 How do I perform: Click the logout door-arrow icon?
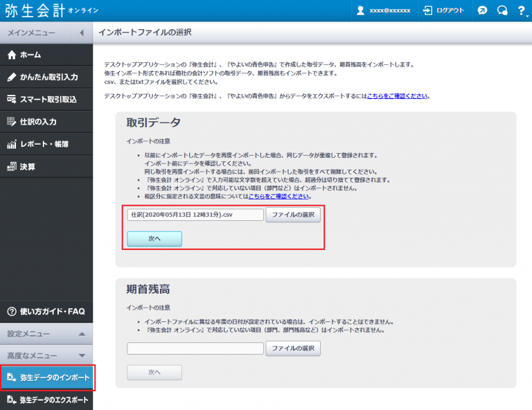pyautogui.click(x=427, y=10)
